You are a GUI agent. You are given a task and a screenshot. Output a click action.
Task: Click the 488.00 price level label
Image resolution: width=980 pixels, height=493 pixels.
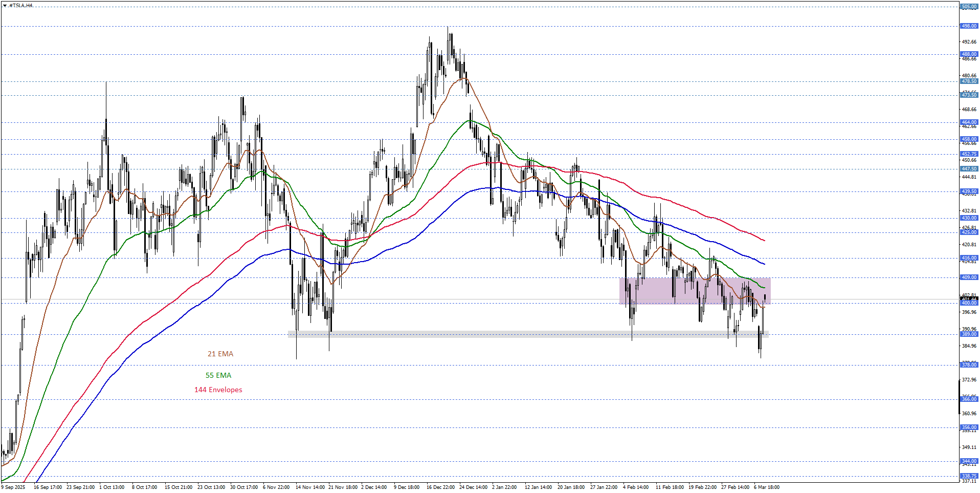coord(969,54)
